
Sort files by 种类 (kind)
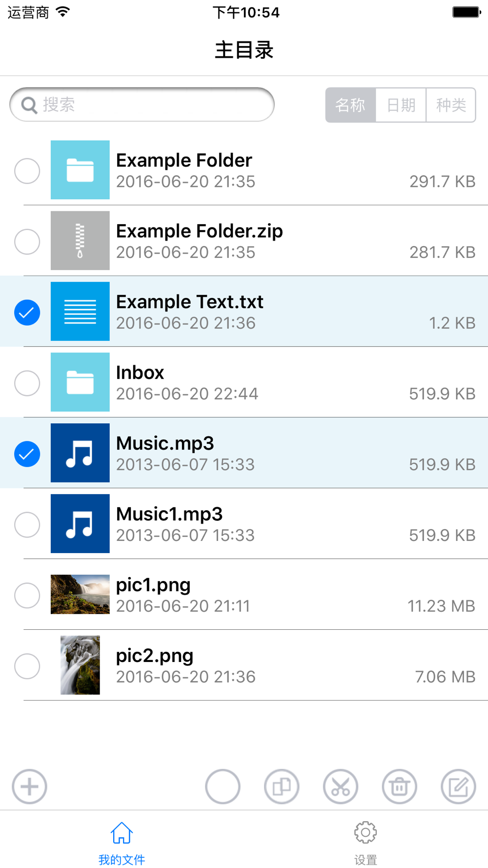451,105
